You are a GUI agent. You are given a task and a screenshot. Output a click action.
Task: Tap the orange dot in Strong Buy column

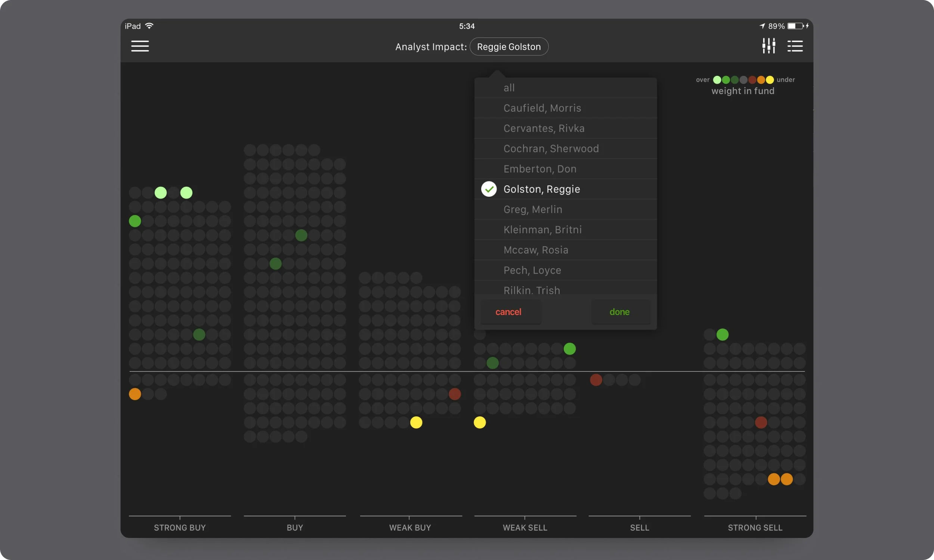tap(135, 394)
